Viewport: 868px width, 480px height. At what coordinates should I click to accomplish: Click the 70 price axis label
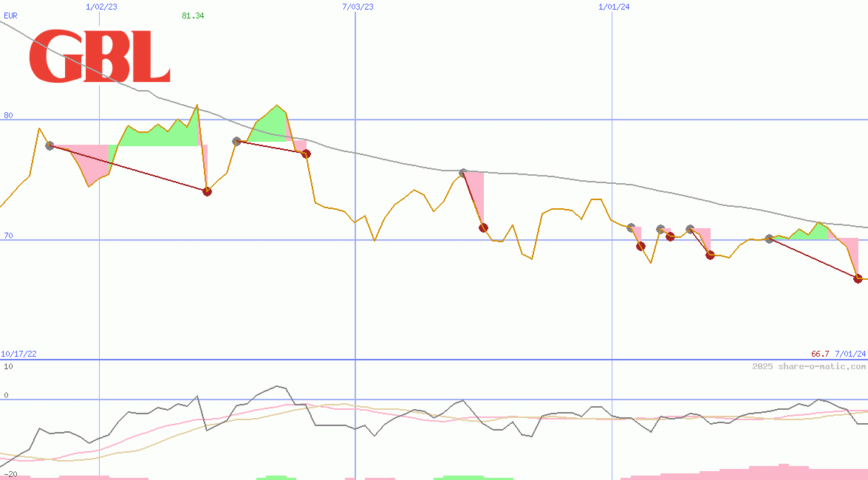pyautogui.click(x=8, y=236)
